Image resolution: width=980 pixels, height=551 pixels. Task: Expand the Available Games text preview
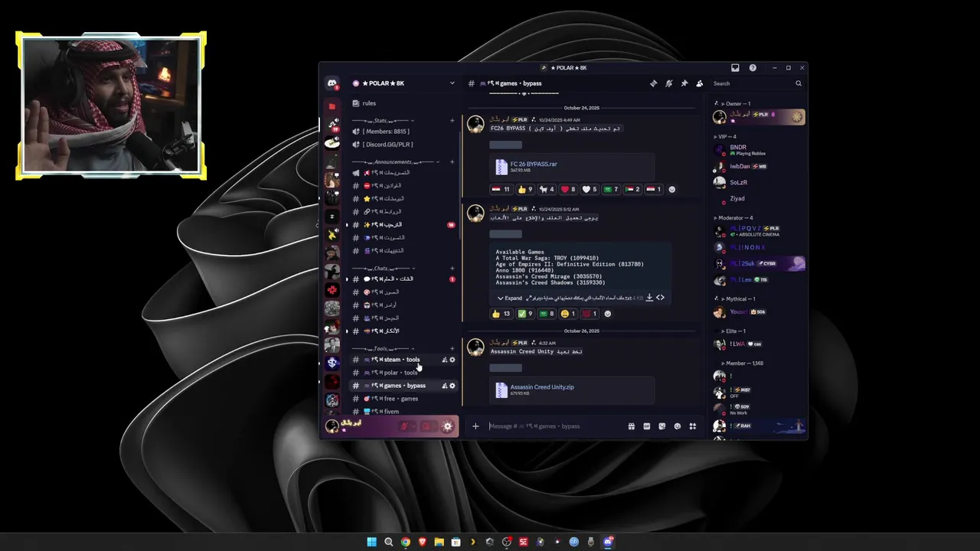point(509,298)
